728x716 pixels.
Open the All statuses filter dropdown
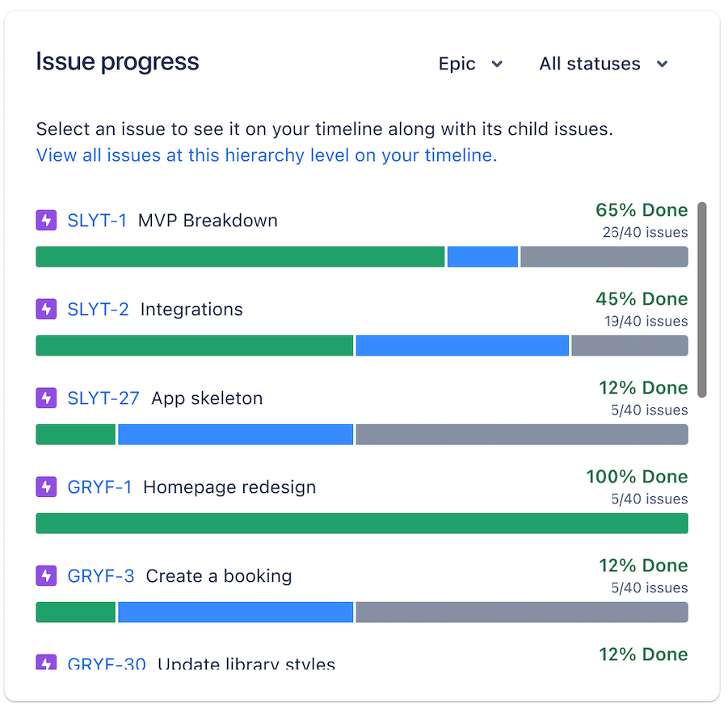pyautogui.click(x=604, y=64)
